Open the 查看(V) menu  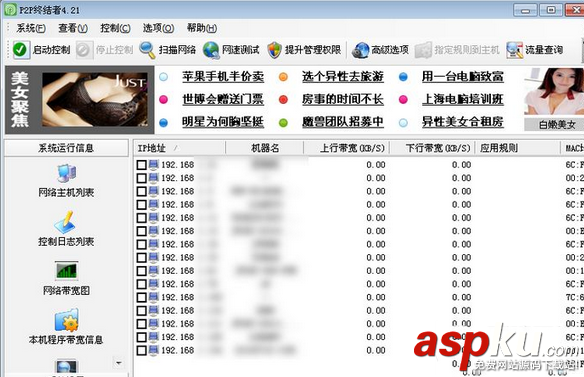pyautogui.click(x=73, y=28)
